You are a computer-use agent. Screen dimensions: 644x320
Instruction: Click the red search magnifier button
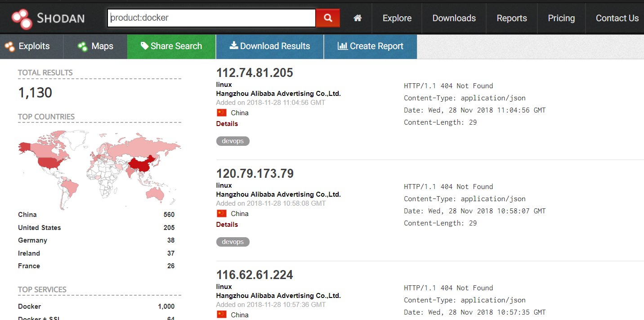[328, 18]
